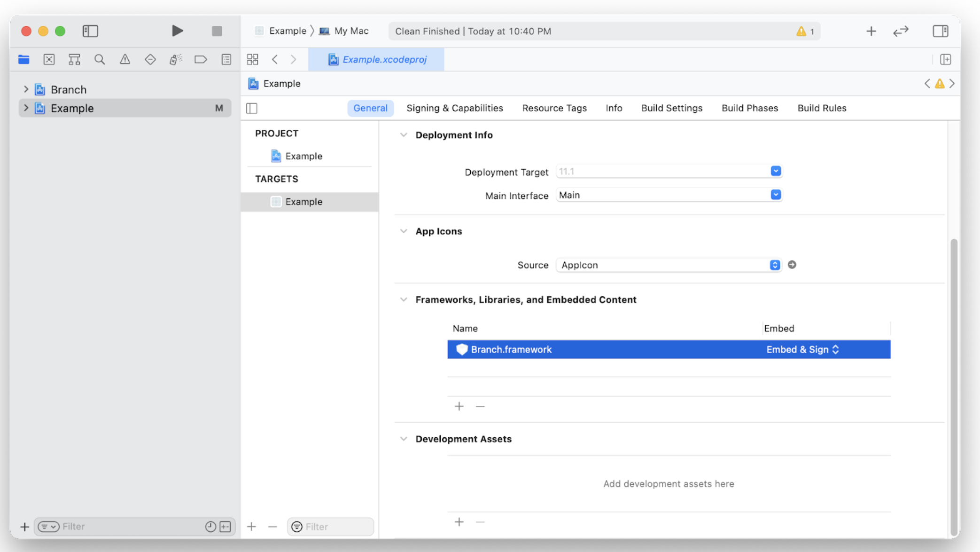Select the Example.xcodeproj editor tab

coord(376,59)
